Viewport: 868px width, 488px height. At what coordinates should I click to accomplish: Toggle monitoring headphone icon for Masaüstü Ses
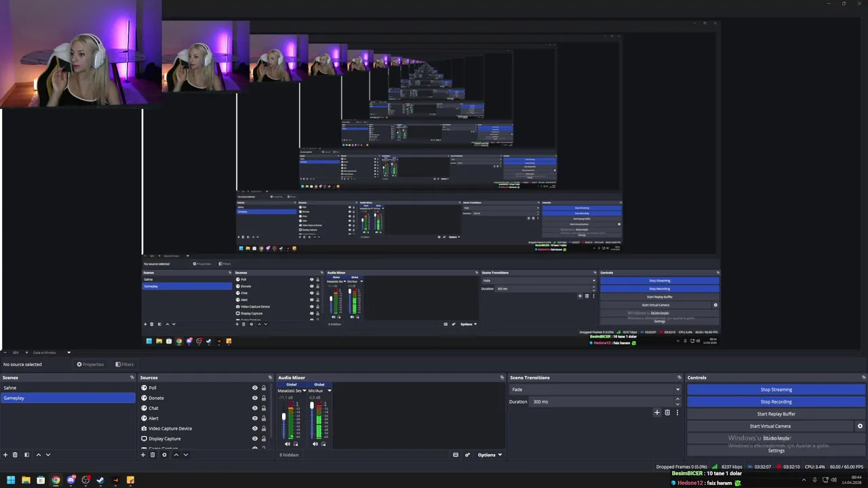(296, 444)
